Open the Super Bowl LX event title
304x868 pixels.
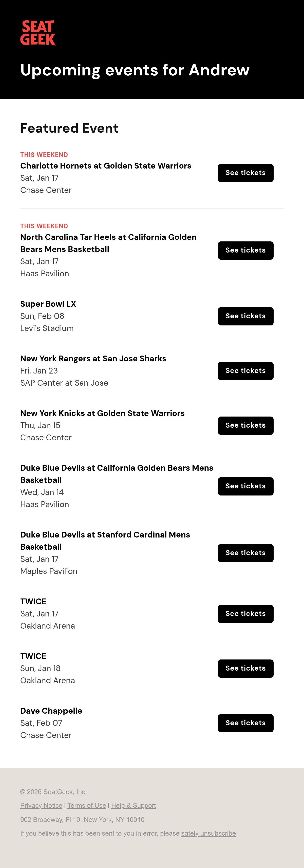(48, 304)
